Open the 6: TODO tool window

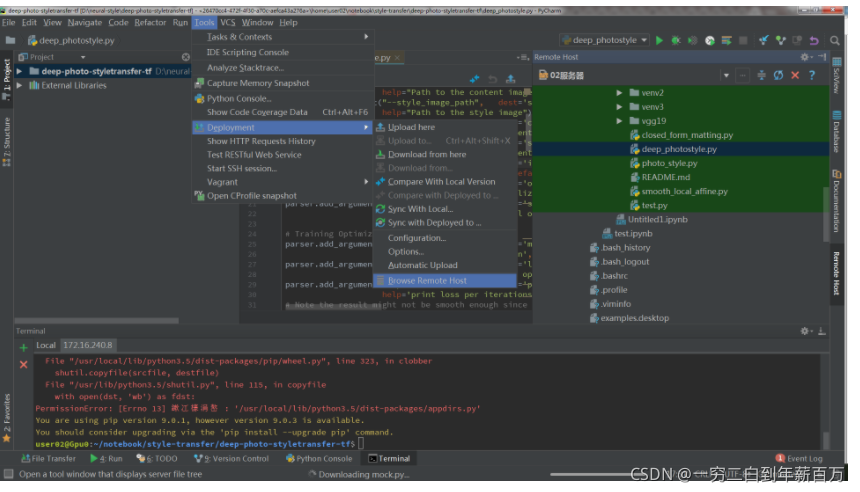[157, 459]
